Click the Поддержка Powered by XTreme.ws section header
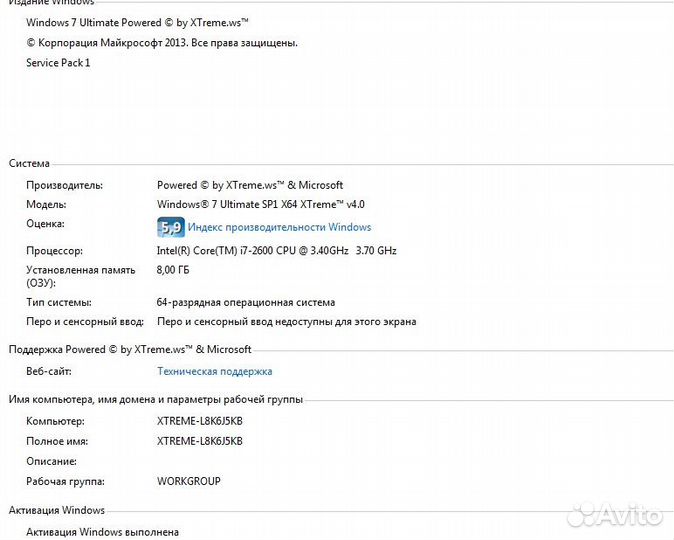The height and width of the screenshot is (540, 674). (x=130, y=349)
